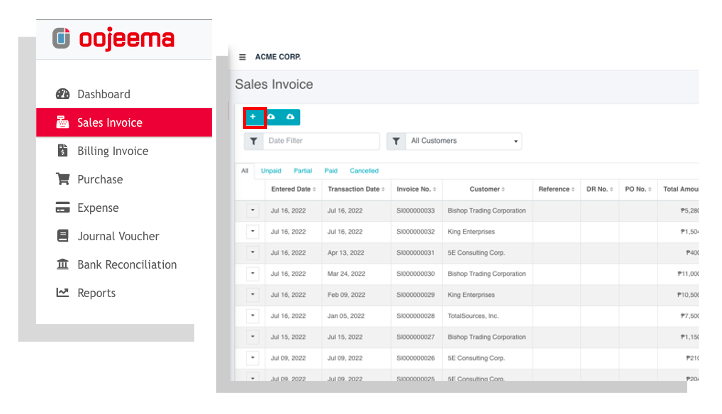Screen dimensions: 722x414
Task: Click the funnel icon beside Date Filter
Action: click(253, 141)
